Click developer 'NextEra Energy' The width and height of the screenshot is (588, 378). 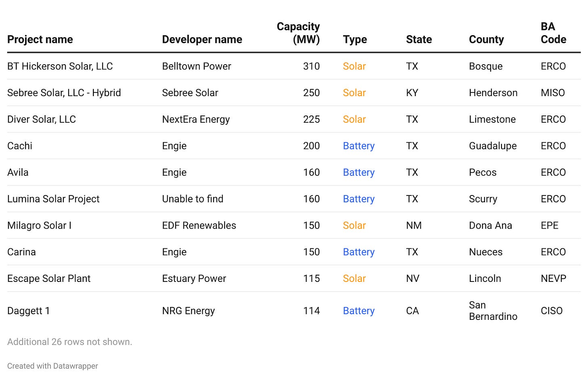[196, 120]
